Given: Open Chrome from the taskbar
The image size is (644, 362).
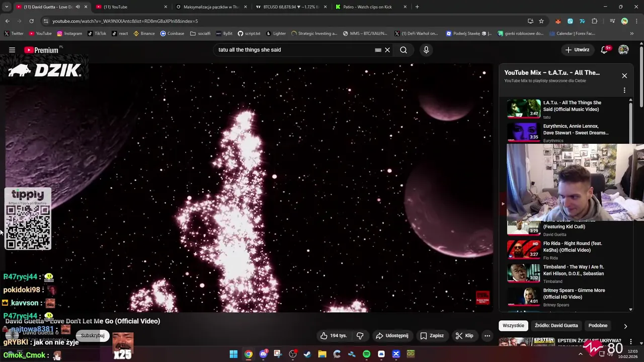Looking at the screenshot, I should pos(249,354).
